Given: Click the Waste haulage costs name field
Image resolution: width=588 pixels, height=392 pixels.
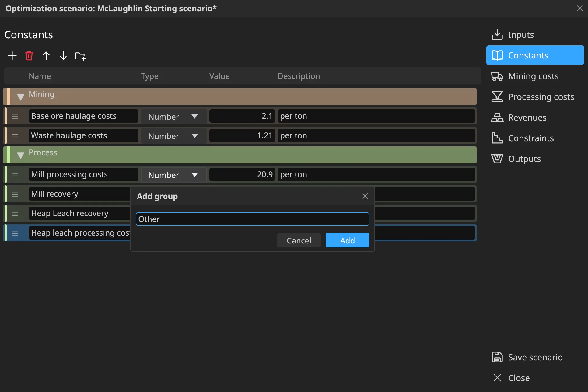Looking at the screenshot, I should pyautogui.click(x=83, y=135).
